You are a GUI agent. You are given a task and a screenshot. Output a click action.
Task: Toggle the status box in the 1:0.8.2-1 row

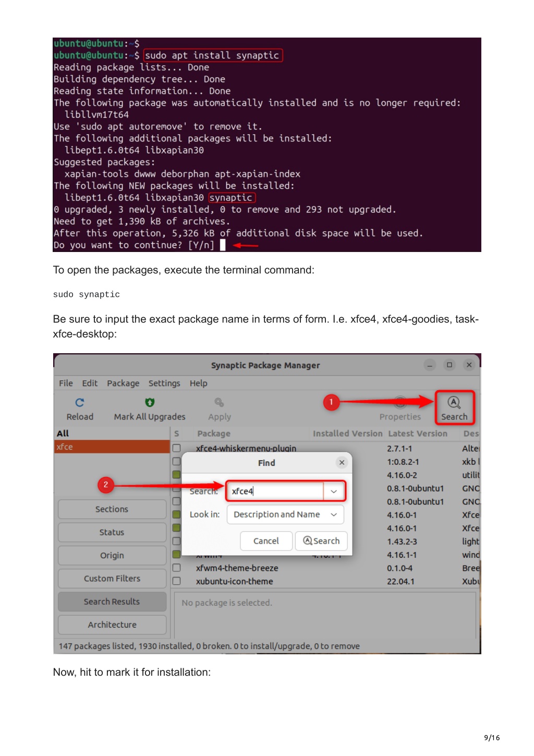(x=177, y=462)
